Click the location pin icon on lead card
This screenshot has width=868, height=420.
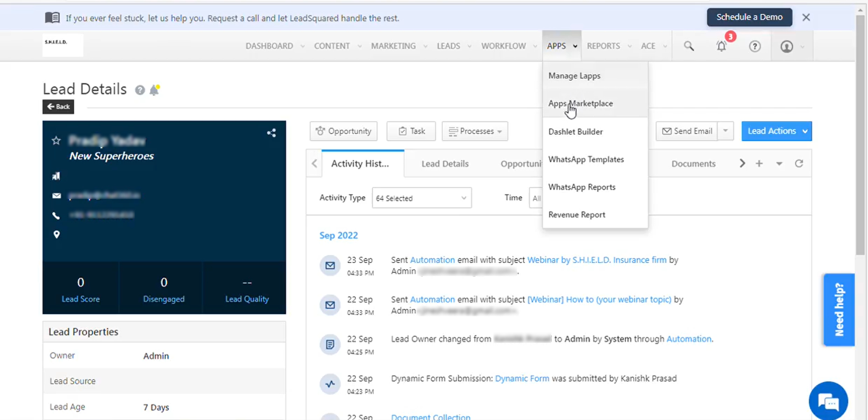click(57, 235)
